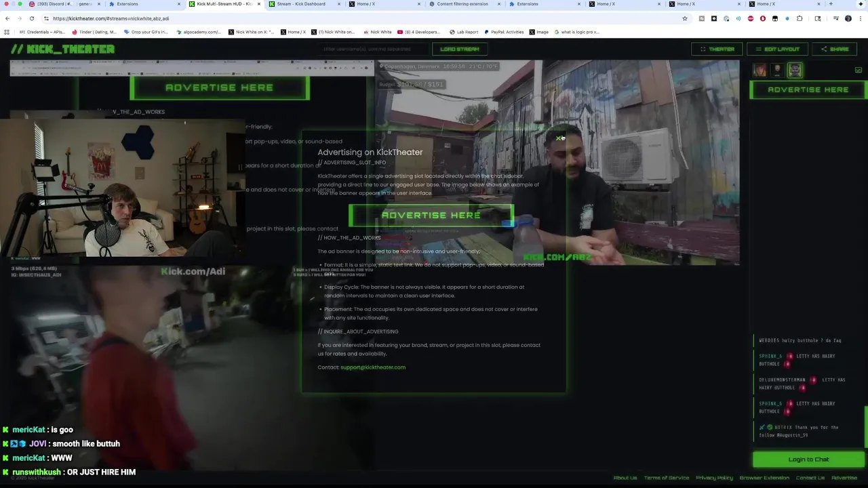
Task: Click the JOVI smooth like buttuh message
Action: pos(62,443)
